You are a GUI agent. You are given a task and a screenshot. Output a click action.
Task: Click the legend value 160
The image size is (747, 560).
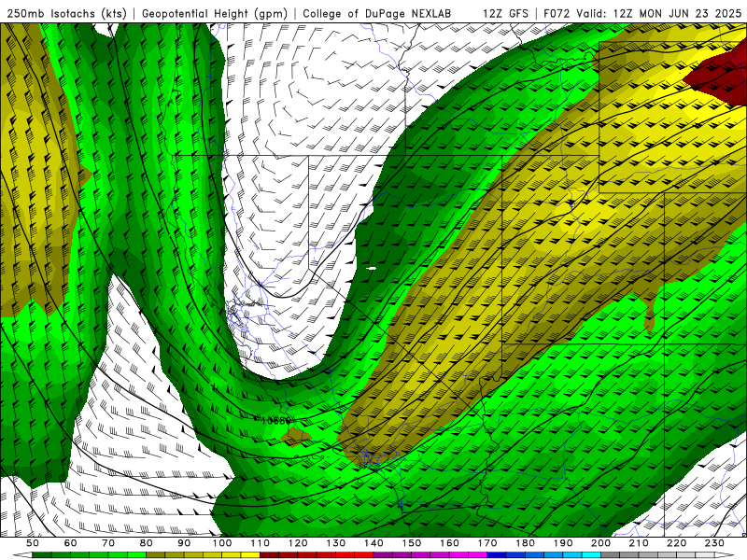pyautogui.click(x=449, y=543)
